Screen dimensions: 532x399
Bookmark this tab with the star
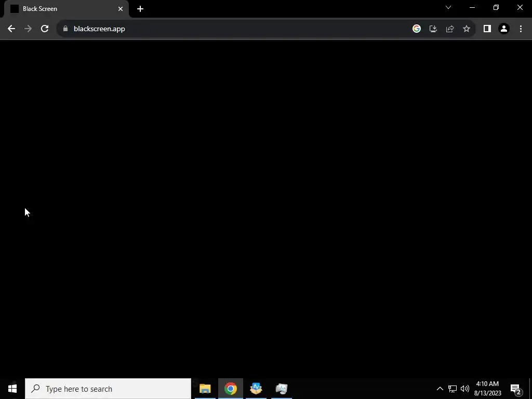point(467,29)
